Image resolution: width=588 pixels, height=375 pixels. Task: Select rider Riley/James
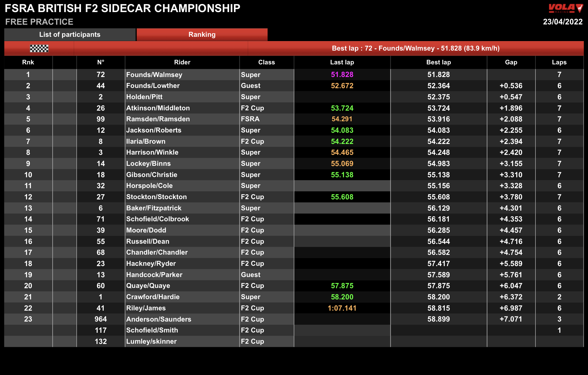click(146, 308)
